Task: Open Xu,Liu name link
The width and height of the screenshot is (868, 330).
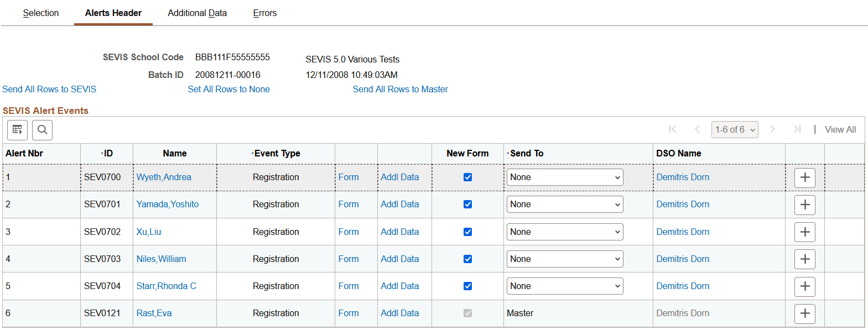Action: coord(149,232)
